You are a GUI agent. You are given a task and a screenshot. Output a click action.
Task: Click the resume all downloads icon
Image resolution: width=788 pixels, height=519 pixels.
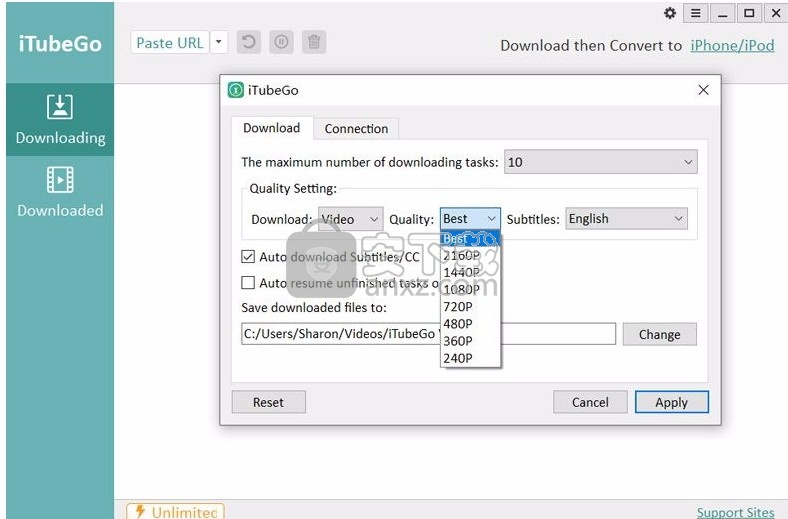248,42
